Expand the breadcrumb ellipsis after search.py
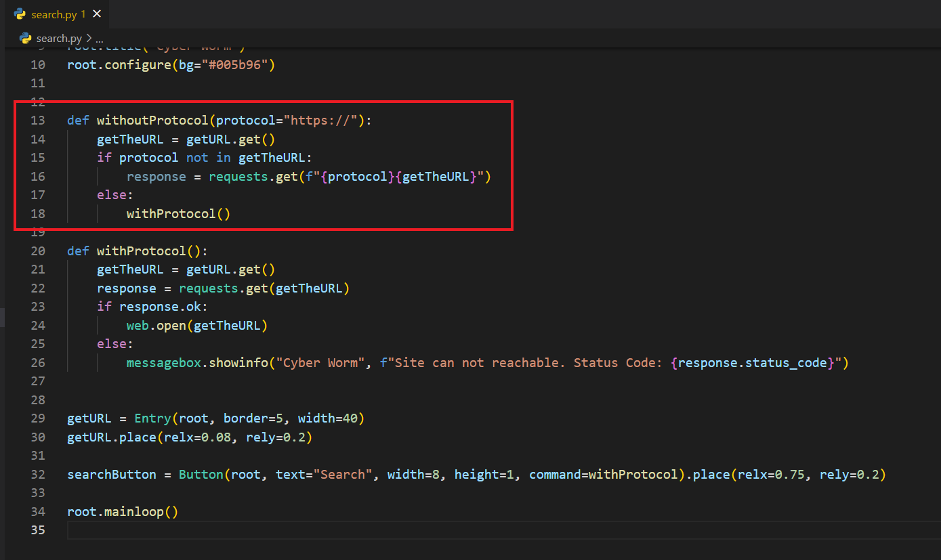The width and height of the screenshot is (941, 560). pos(99,39)
